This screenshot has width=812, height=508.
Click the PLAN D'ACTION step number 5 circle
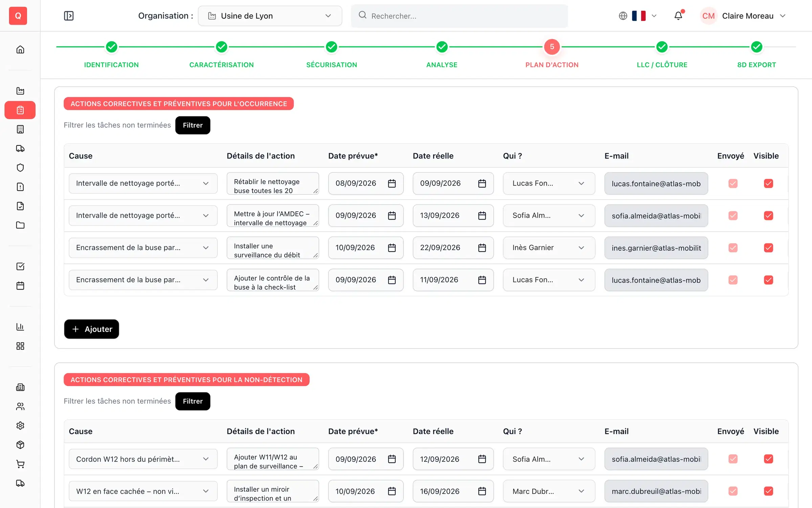(x=552, y=47)
